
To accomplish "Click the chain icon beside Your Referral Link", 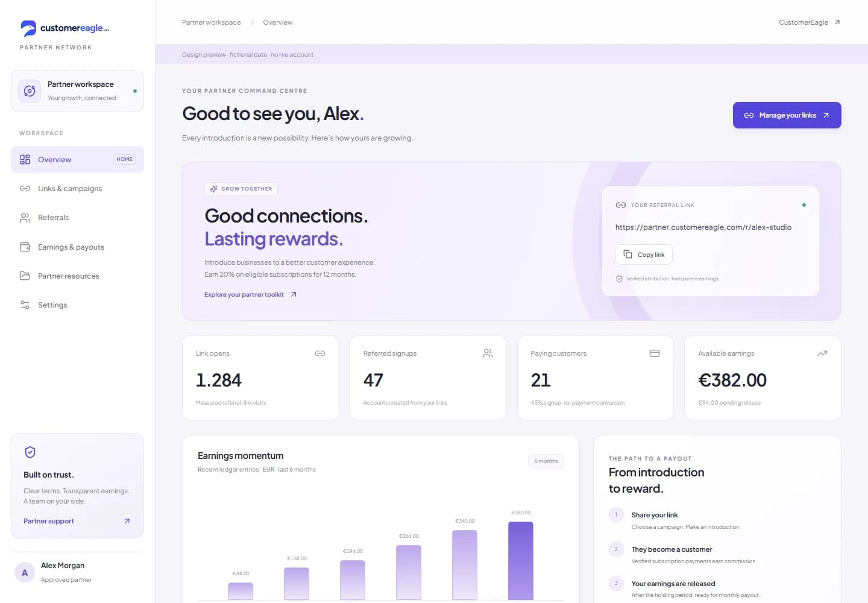I will (x=621, y=205).
